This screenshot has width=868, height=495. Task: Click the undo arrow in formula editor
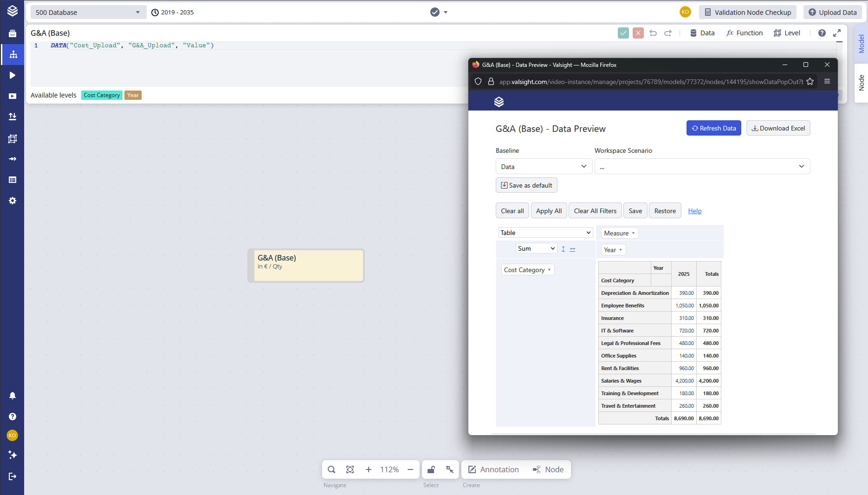pyautogui.click(x=653, y=33)
